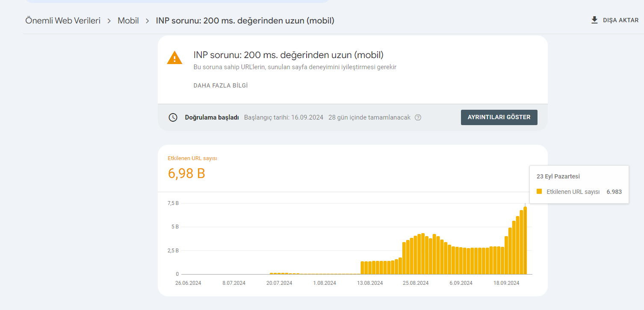
Task: Click the 7,5 B y-axis label
Action: coord(173,203)
